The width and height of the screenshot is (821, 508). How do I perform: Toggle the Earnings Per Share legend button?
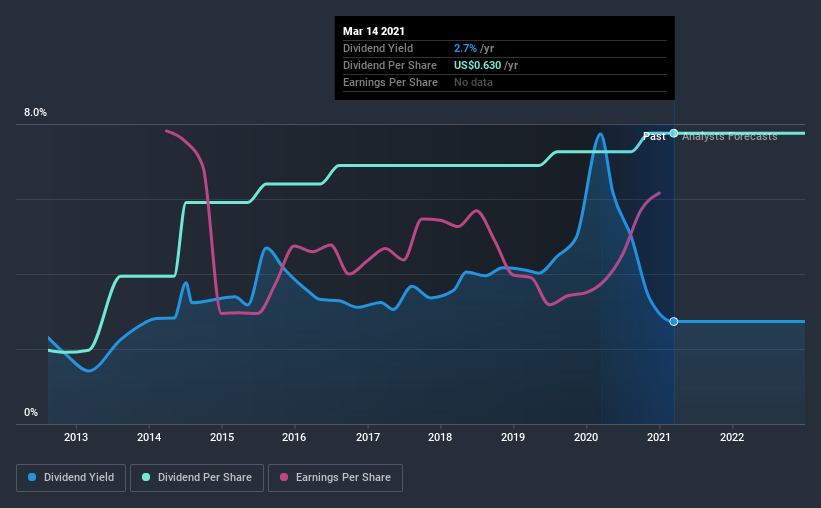(x=335, y=478)
